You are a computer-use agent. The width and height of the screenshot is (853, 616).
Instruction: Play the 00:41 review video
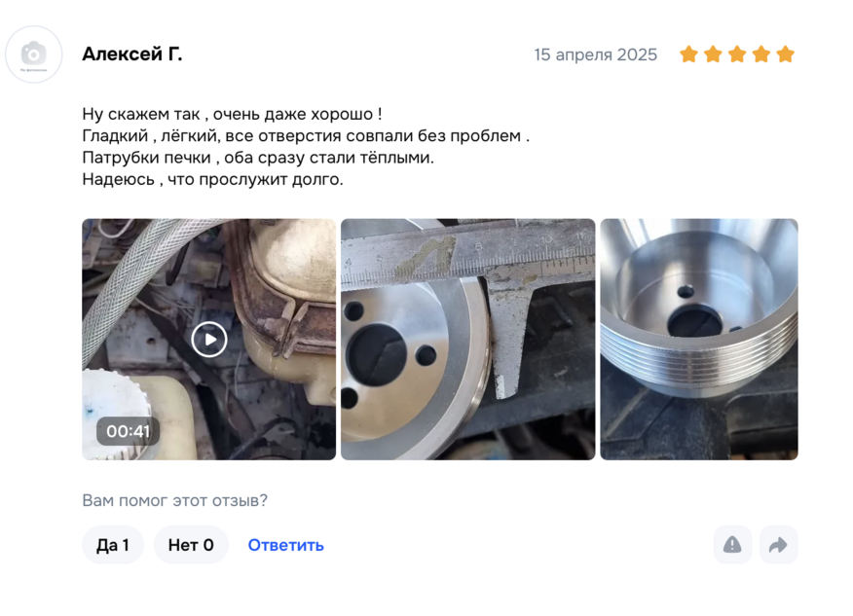click(209, 340)
